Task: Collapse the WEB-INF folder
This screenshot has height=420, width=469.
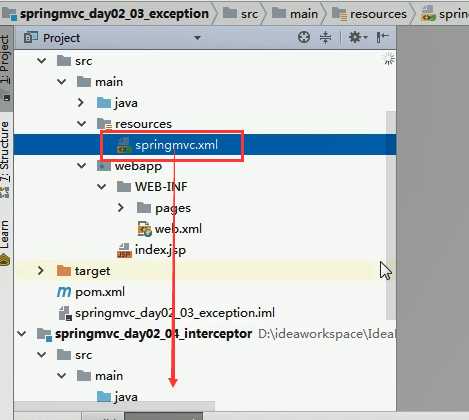Action: tap(102, 187)
